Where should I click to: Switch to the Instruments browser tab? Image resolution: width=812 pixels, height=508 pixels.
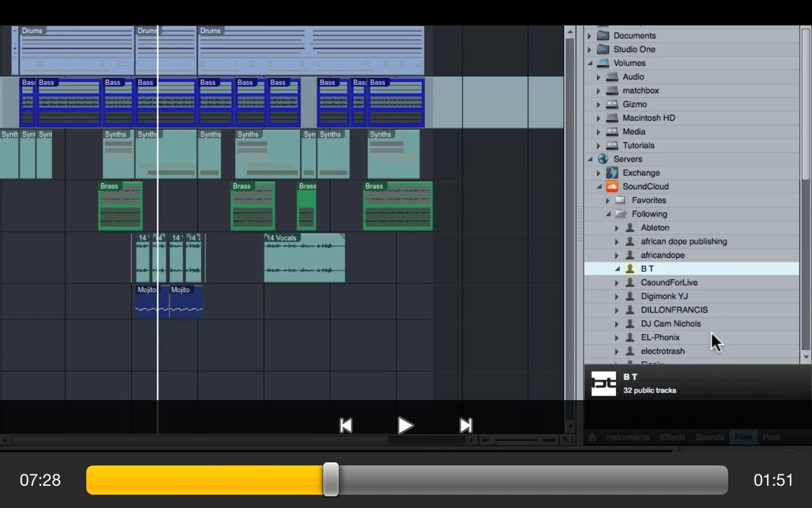(x=627, y=437)
